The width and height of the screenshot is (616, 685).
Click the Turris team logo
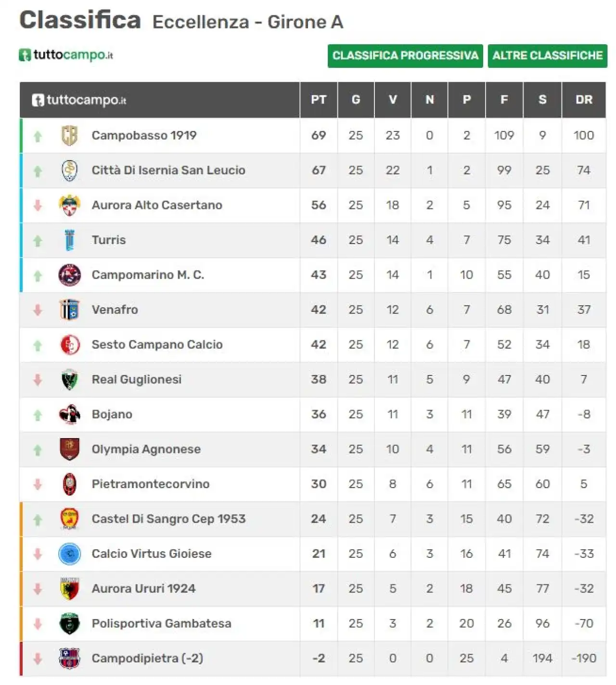pos(69,240)
